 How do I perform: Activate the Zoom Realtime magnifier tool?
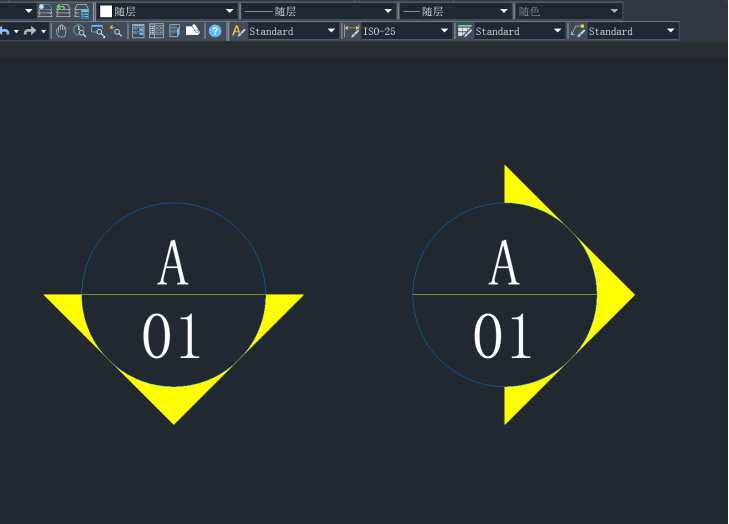point(79,31)
